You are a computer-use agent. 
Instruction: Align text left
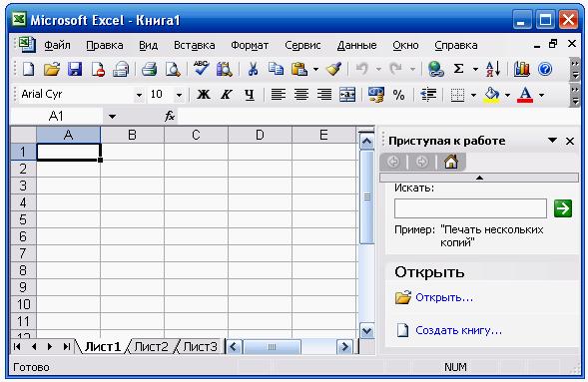point(278,95)
